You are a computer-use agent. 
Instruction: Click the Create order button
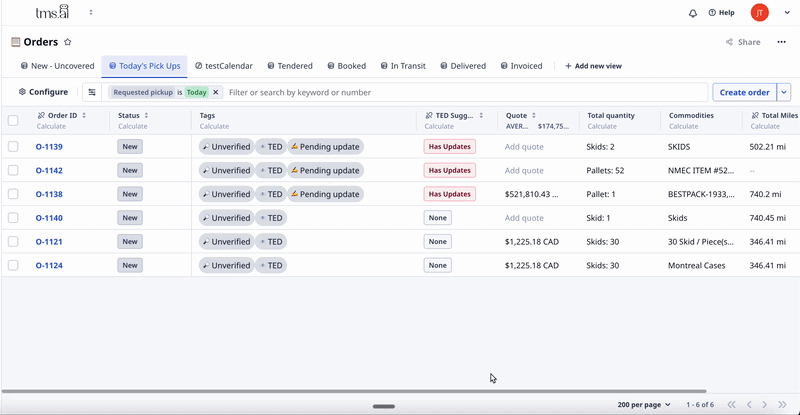coord(744,92)
